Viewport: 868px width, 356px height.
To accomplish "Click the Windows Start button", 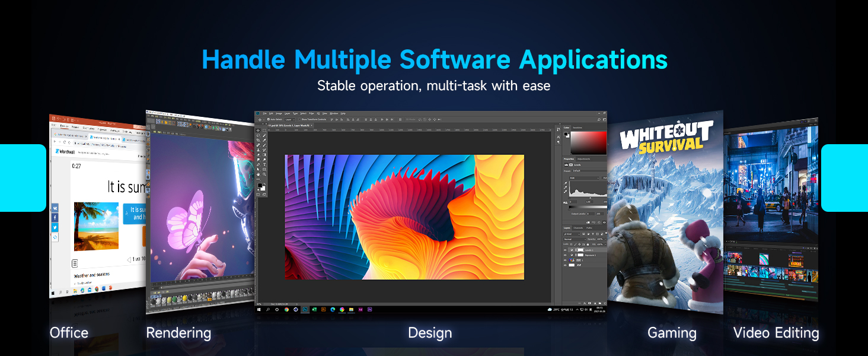I will pyautogui.click(x=259, y=310).
